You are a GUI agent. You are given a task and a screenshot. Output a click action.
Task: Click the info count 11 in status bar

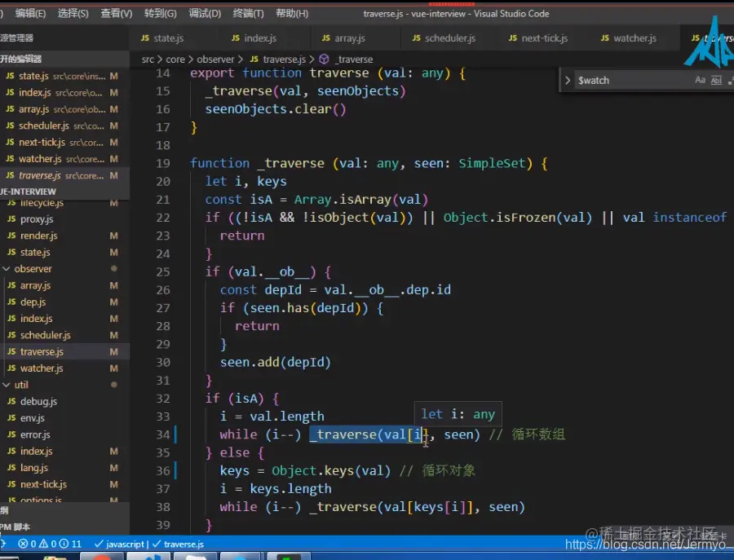coord(71,544)
